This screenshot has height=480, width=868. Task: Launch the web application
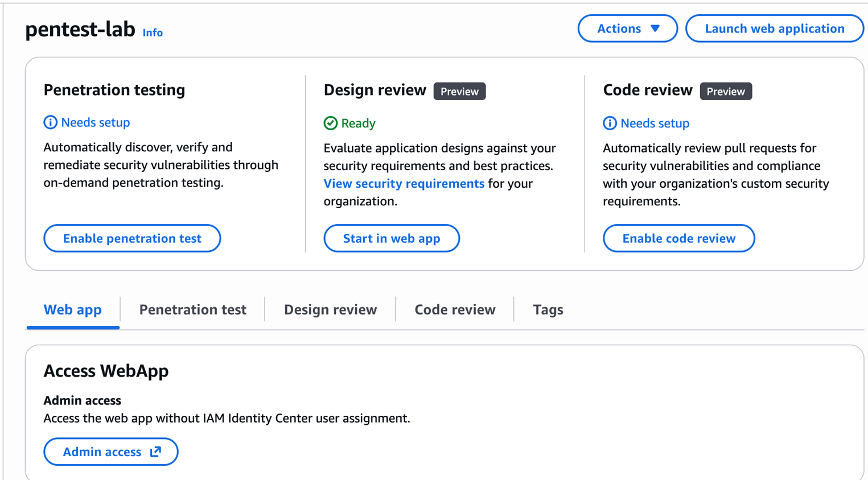pyautogui.click(x=774, y=28)
